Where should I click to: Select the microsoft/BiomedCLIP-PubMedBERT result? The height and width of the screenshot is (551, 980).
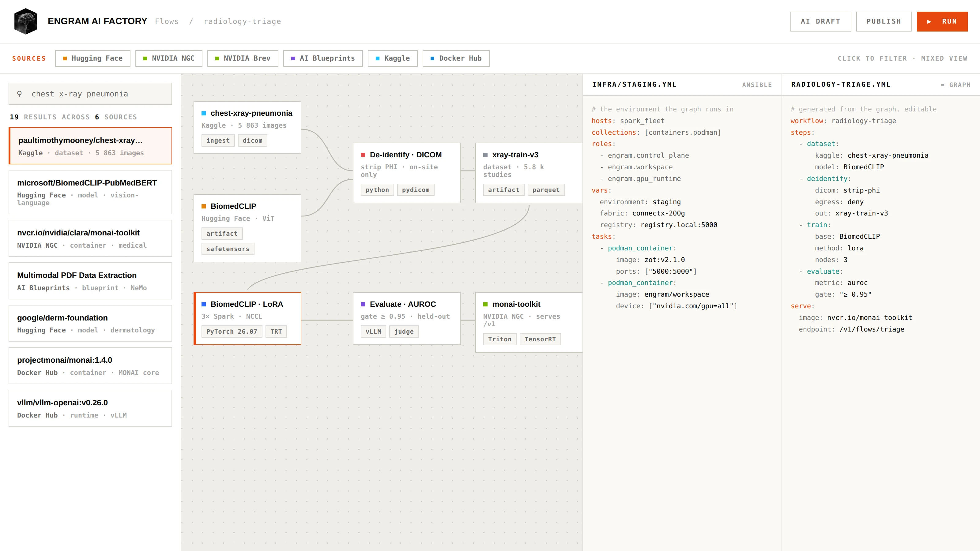[90, 192]
